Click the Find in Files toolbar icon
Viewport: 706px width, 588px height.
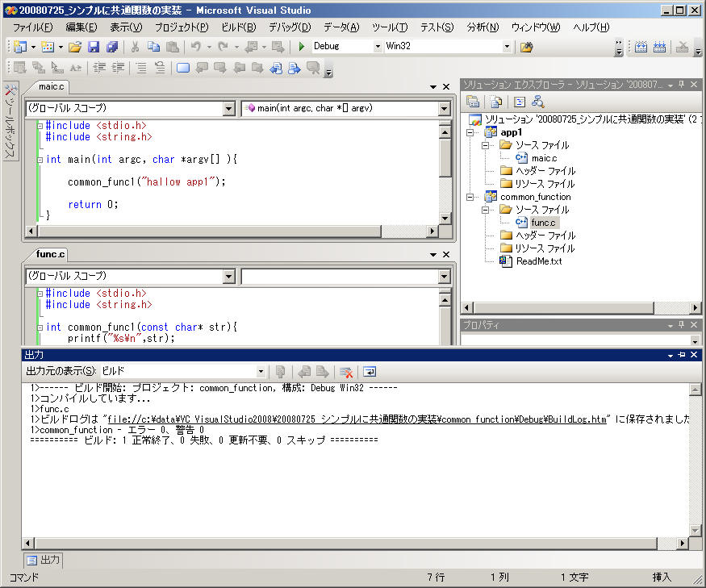pyautogui.click(x=526, y=47)
